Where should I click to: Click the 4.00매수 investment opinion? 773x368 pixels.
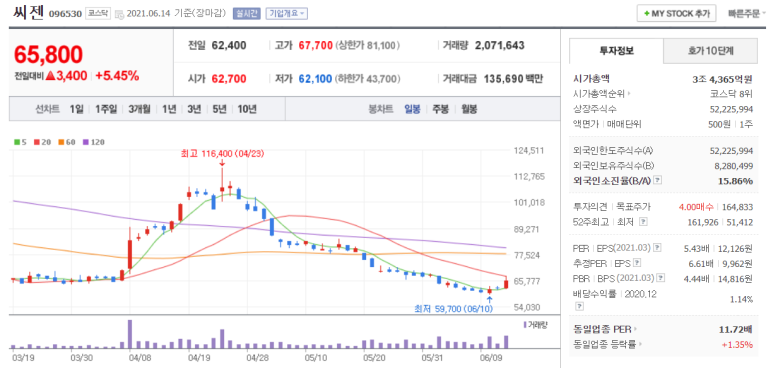(x=695, y=207)
